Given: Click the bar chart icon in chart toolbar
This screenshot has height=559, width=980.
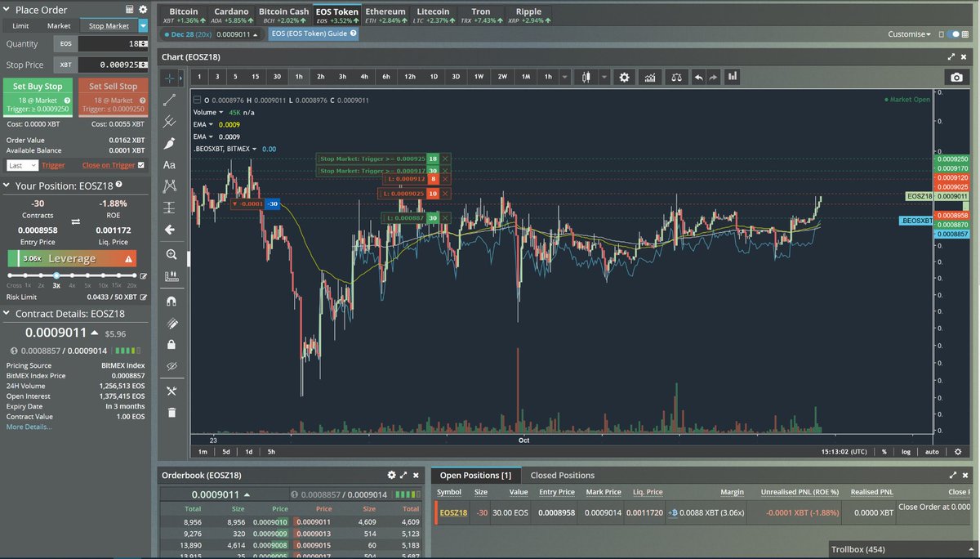Looking at the screenshot, I should pos(733,76).
